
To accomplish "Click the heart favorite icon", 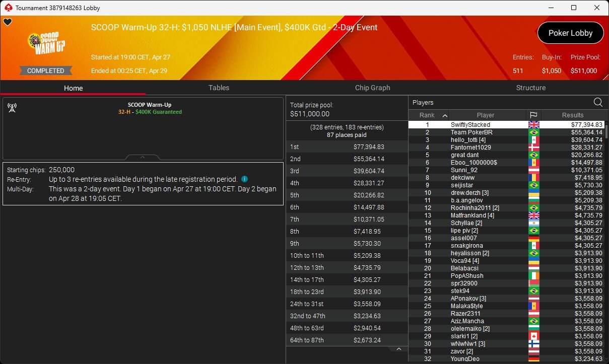I will coord(7,22).
